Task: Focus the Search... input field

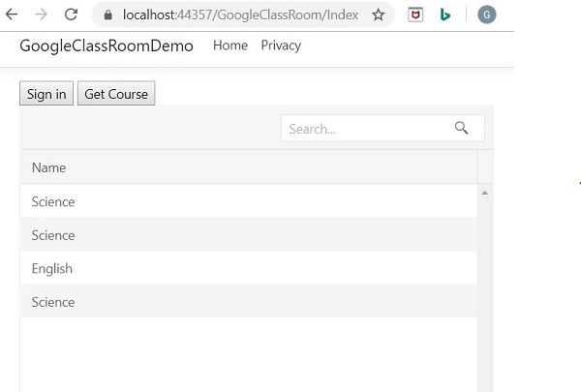Action: click(x=382, y=128)
